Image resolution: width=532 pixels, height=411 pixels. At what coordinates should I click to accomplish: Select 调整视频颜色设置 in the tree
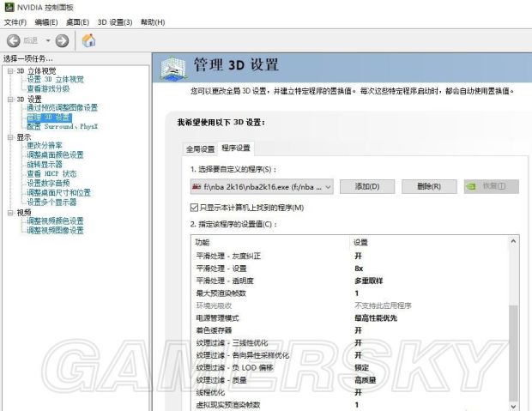pyautogui.click(x=55, y=221)
